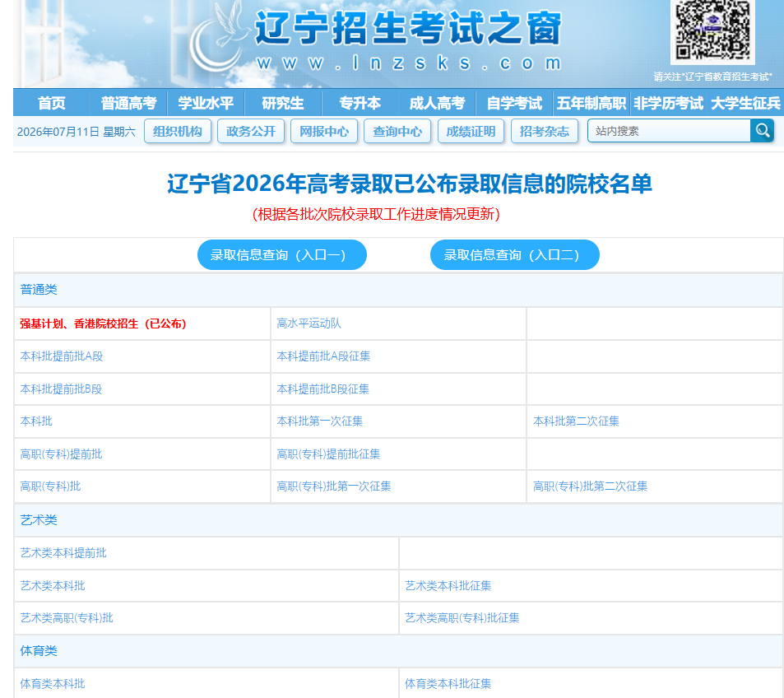Open the 本科提前批B段征集 link
The image size is (784, 698).
[x=323, y=389]
